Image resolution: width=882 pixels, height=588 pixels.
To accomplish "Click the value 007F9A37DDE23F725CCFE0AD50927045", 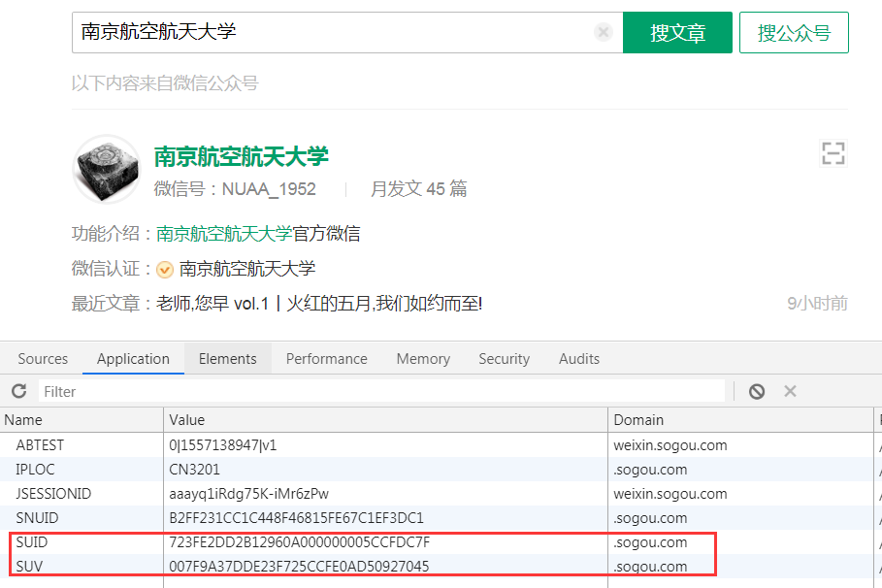I will [299, 566].
